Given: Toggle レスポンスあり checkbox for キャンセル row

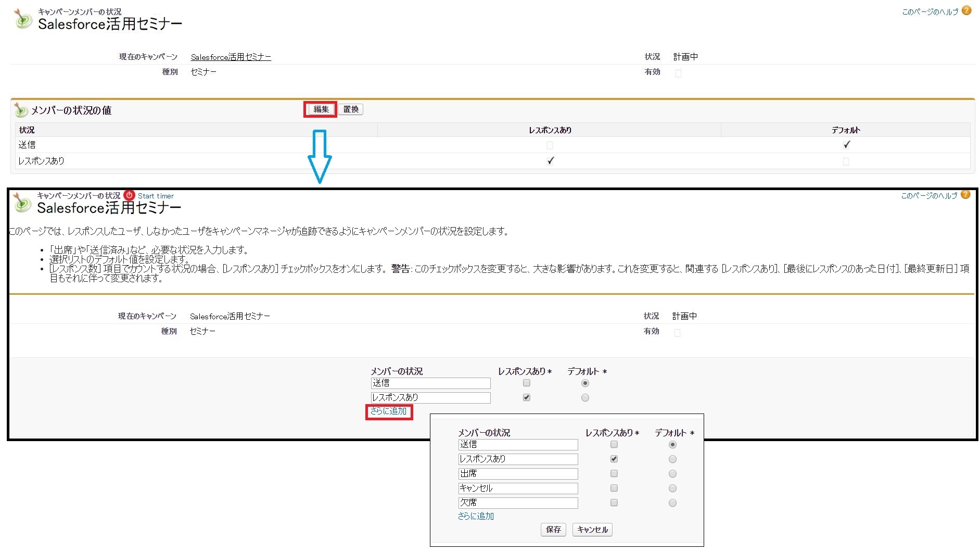Looking at the screenshot, I should pyautogui.click(x=614, y=488).
